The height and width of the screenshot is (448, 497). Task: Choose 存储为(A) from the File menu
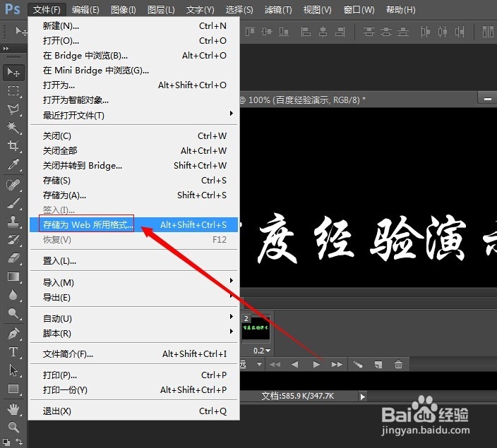133,195
